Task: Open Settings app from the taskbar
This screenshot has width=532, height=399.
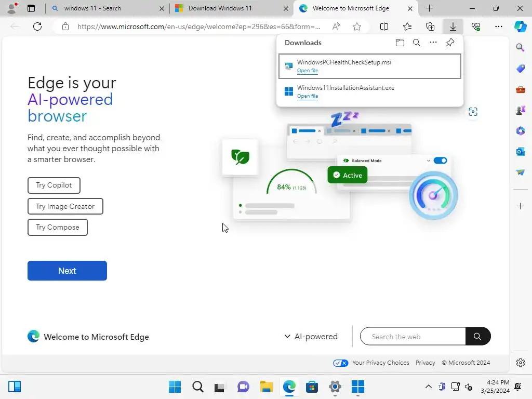Action: coord(335,387)
